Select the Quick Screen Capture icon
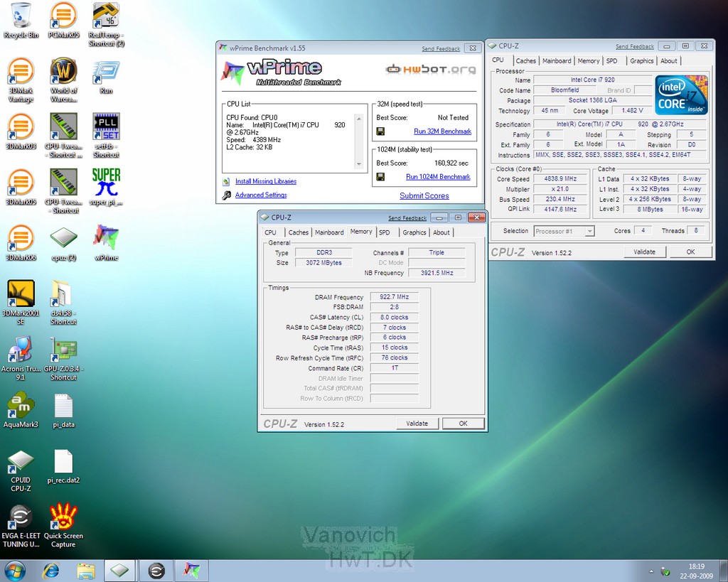 pos(63,526)
